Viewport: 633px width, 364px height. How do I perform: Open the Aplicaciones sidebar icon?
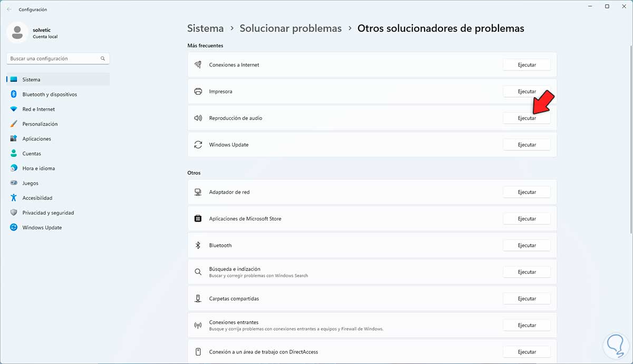(14, 139)
